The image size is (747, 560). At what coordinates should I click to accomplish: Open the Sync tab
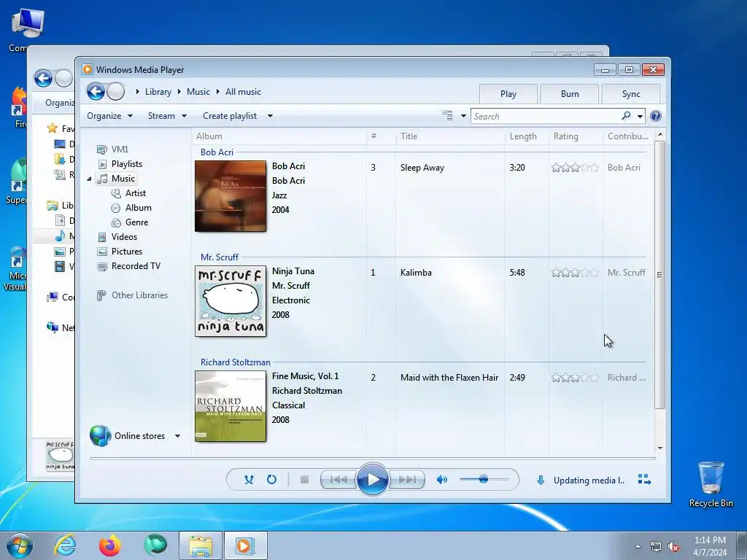coord(631,94)
